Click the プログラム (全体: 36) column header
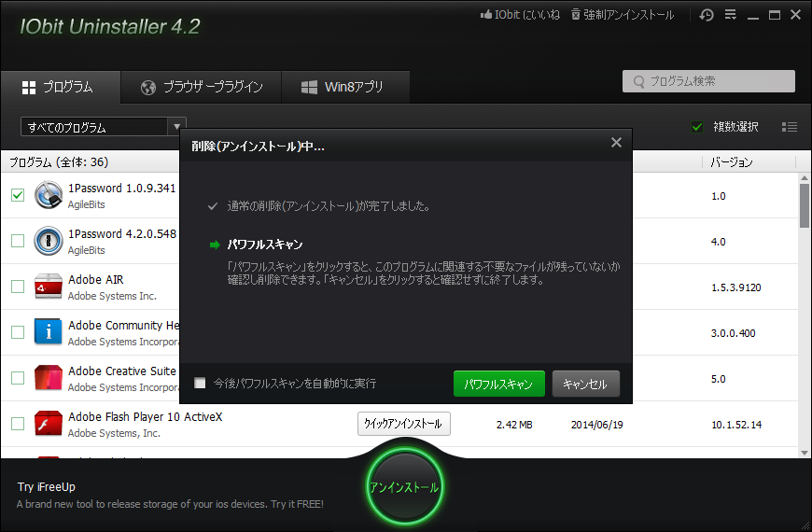Viewport: 812px width, 532px height. (59, 162)
